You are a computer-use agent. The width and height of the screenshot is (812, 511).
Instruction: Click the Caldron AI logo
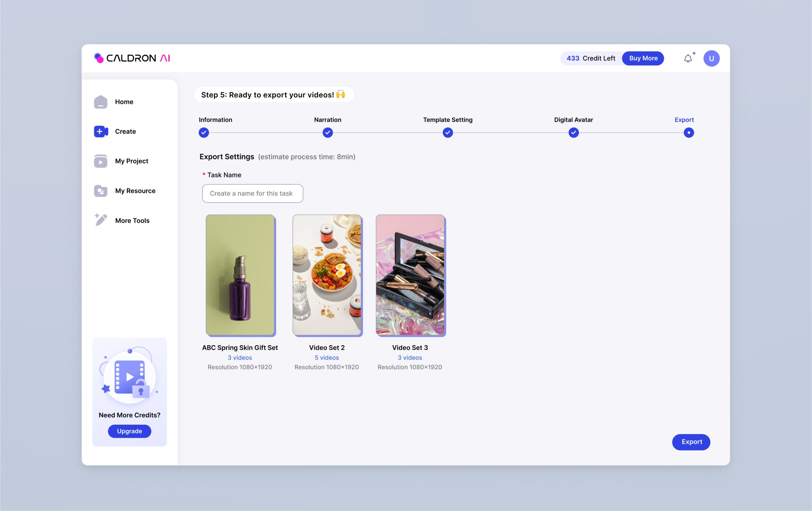pos(132,58)
